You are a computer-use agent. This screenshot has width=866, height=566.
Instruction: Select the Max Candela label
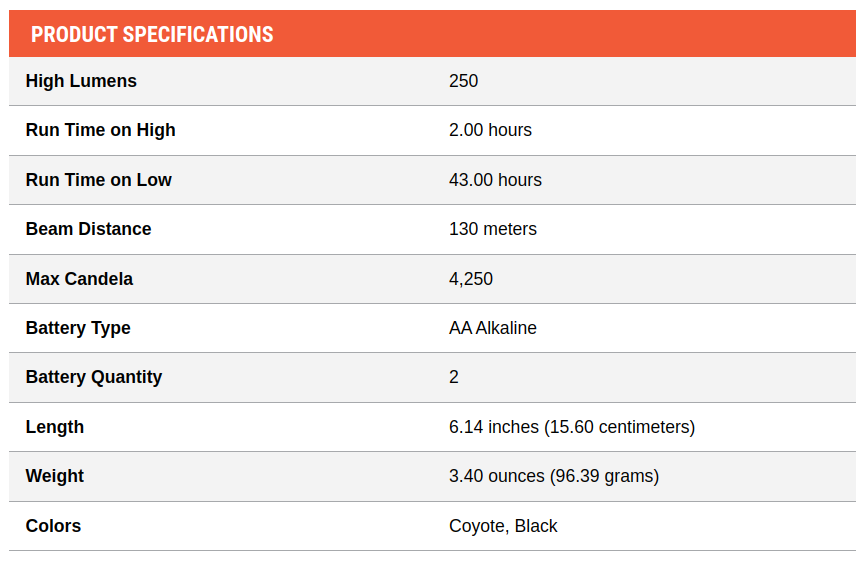tap(79, 279)
